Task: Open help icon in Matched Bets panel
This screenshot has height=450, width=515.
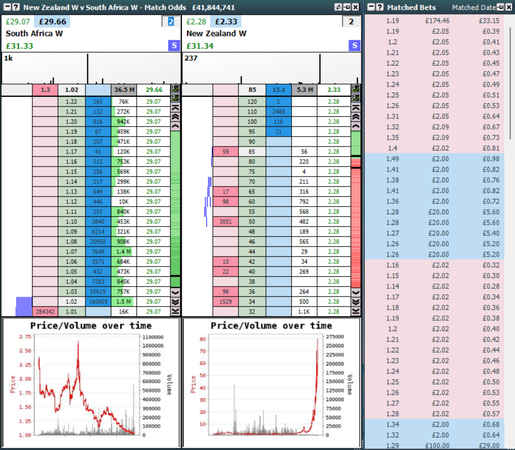Action: 379,7
